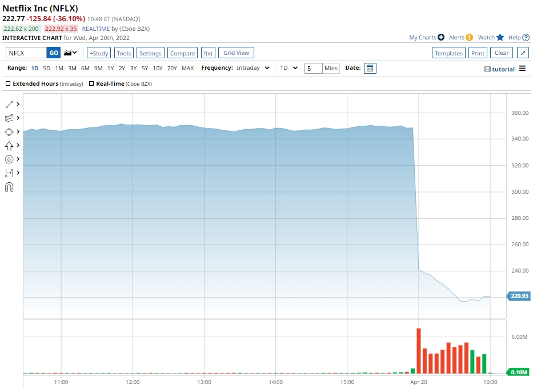
Task: Click the Help question mark icon
Action: coord(526,37)
